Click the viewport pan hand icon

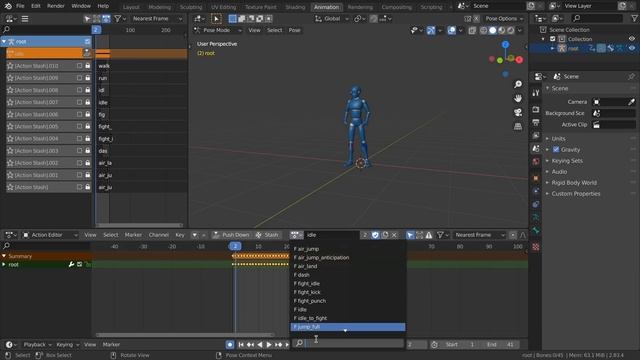pyautogui.click(x=518, y=98)
